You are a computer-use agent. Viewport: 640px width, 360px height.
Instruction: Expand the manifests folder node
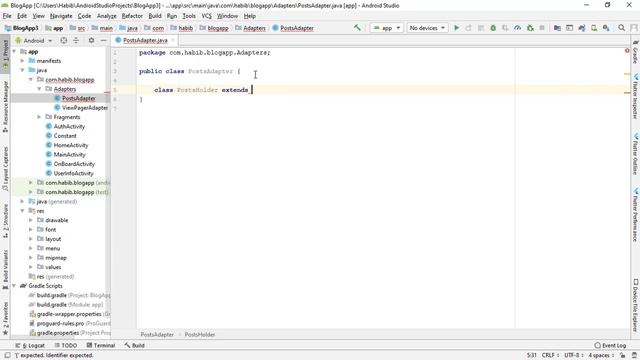click(23, 61)
